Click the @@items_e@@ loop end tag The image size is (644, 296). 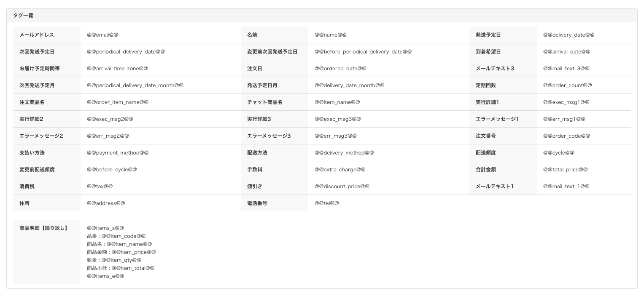click(105, 276)
